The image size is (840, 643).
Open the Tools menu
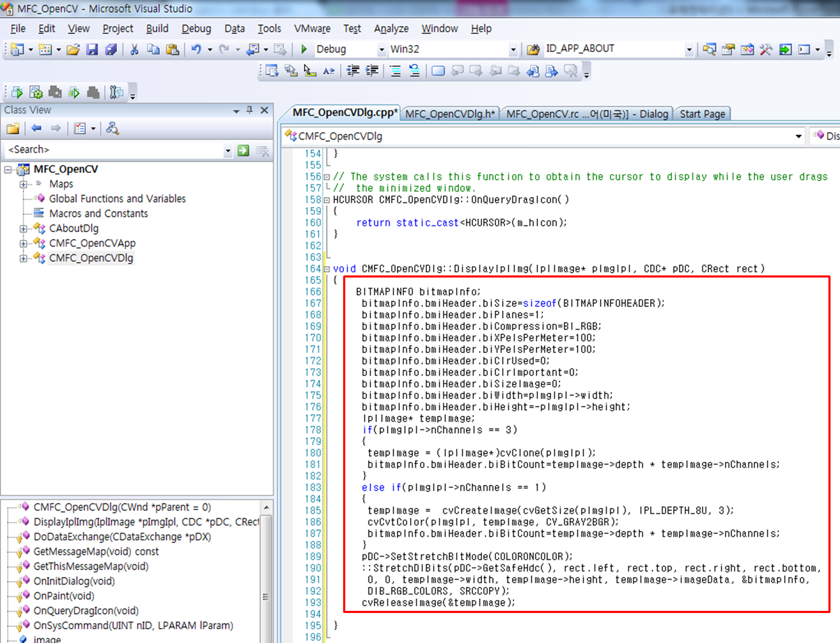pyautogui.click(x=269, y=28)
